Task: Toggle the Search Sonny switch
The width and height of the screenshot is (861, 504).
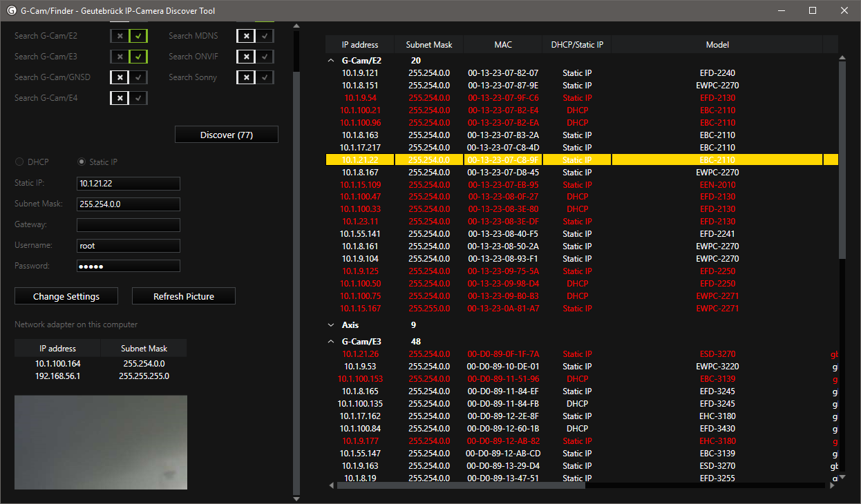Action: coord(256,77)
